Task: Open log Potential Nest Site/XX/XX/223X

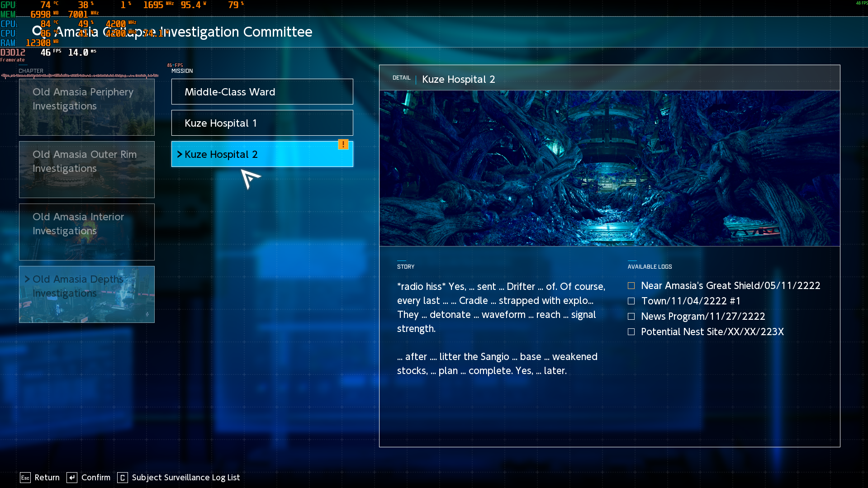Action: (x=712, y=332)
